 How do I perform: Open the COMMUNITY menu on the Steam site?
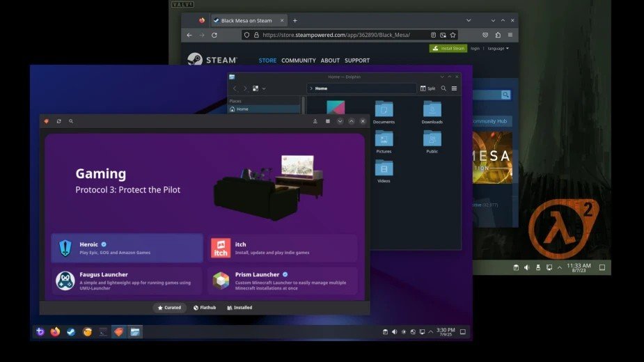(x=299, y=61)
